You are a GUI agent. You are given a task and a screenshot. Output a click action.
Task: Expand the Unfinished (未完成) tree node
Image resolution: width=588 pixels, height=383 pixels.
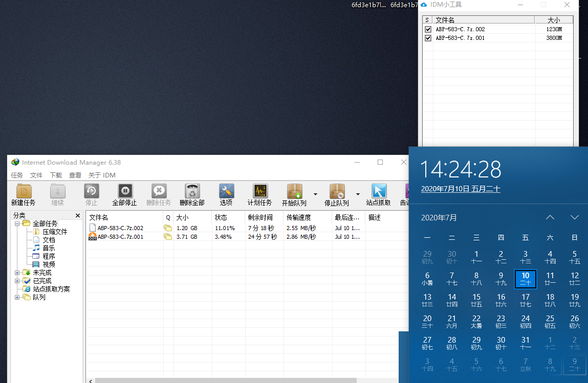17,273
